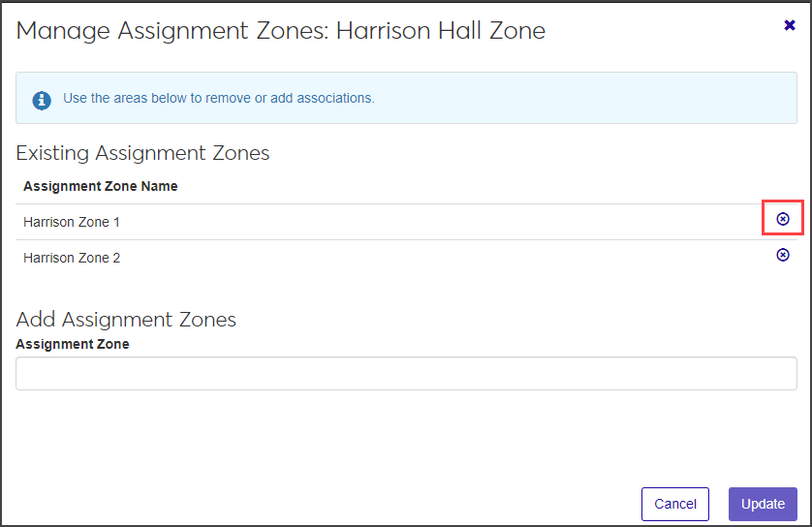
Task: Click the Add Assignment Zones heading
Action: pyautogui.click(x=126, y=320)
